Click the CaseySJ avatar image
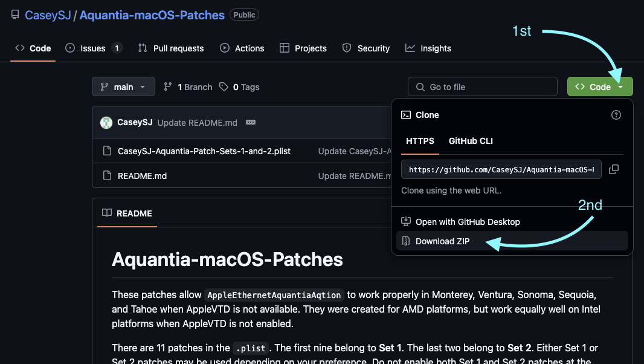Viewport: 644px width, 364px height. tap(106, 123)
